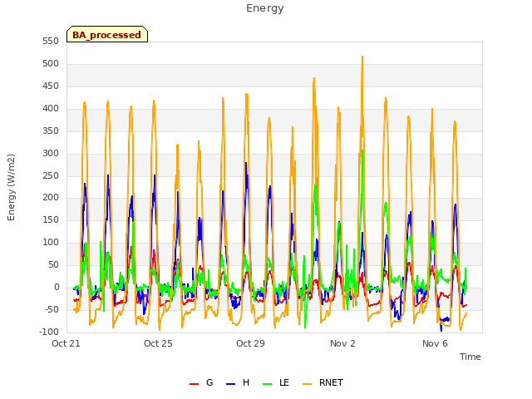Screen dimensions: 532x399
Task: Click the orange RNET legend color marker
Action: (307, 384)
